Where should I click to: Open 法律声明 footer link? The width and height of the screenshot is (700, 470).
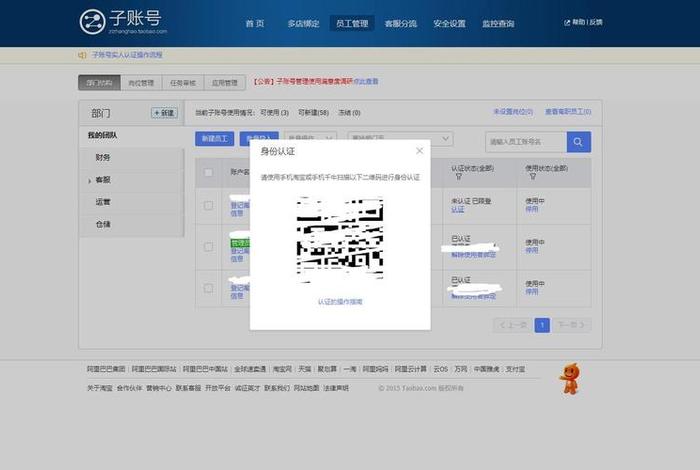[x=336, y=388]
